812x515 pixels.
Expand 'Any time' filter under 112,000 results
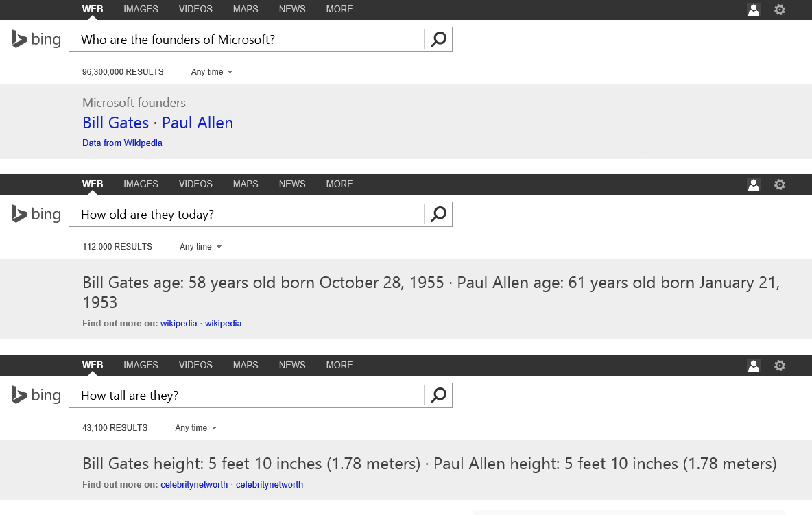tap(200, 247)
